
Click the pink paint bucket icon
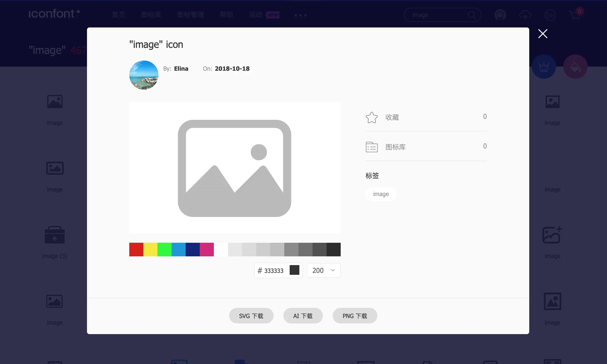point(575,67)
